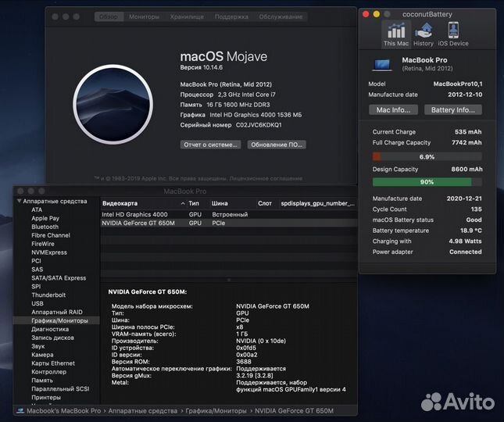
Task: Open Отчет о системе... button
Action: (x=210, y=145)
